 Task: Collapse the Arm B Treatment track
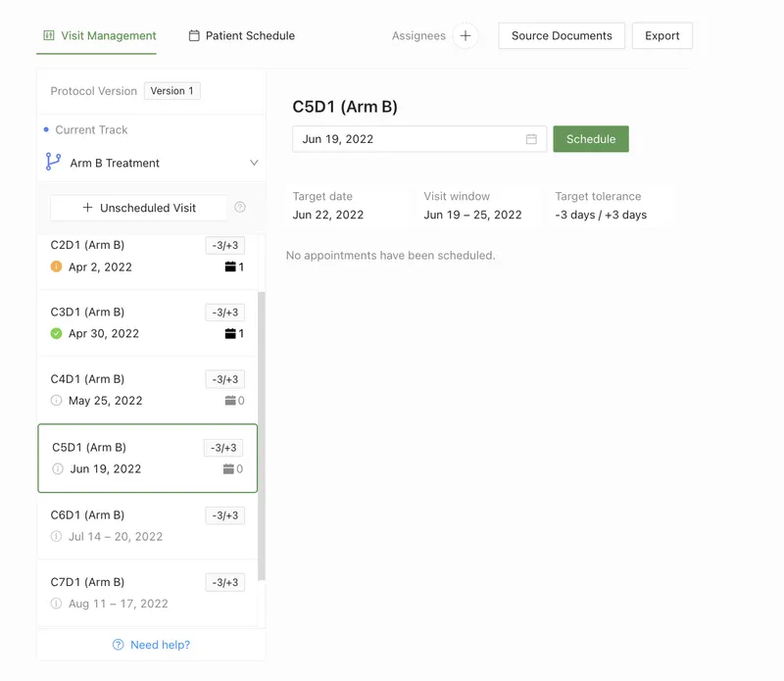point(255,162)
